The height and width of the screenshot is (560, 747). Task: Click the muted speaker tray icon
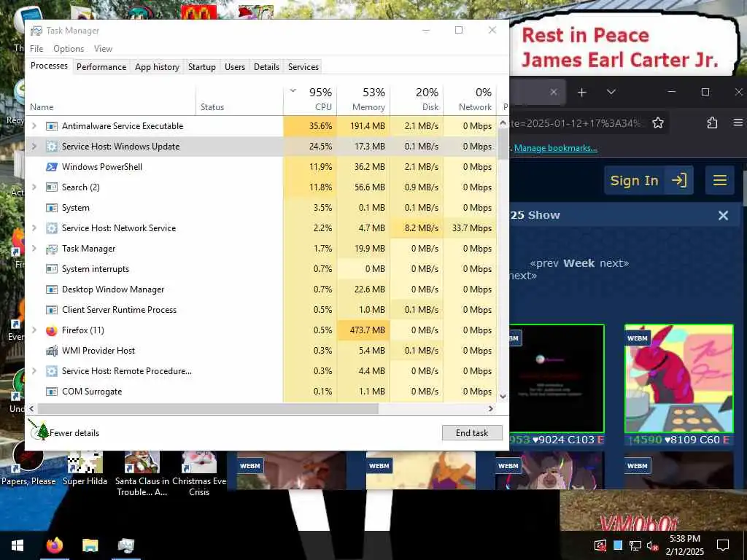coord(652,545)
